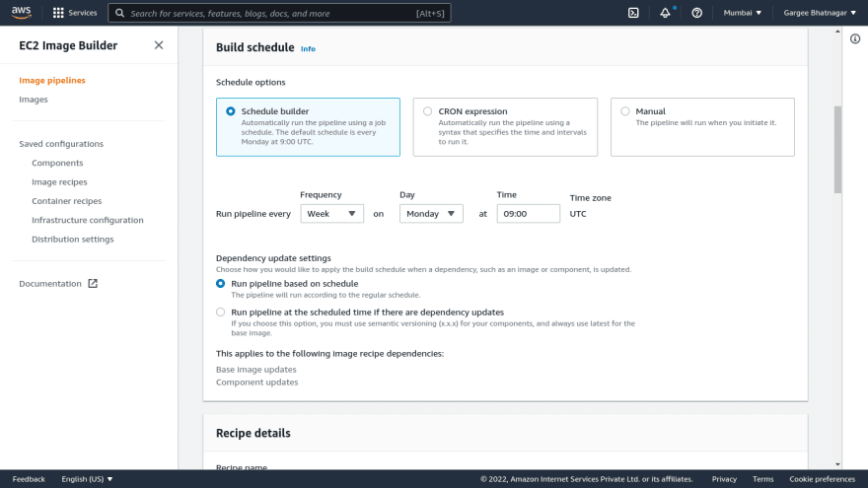This screenshot has width=868, height=488.
Task: Click the scrollbar down arrow
Action: [x=837, y=464]
